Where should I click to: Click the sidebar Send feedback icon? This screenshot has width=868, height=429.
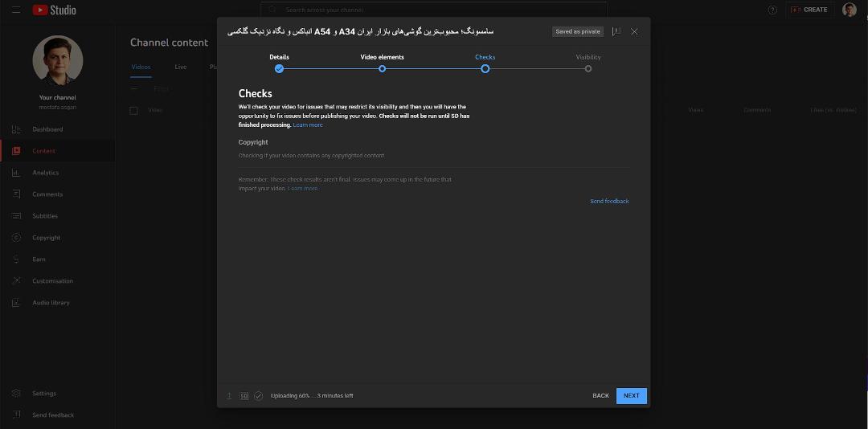tap(16, 415)
